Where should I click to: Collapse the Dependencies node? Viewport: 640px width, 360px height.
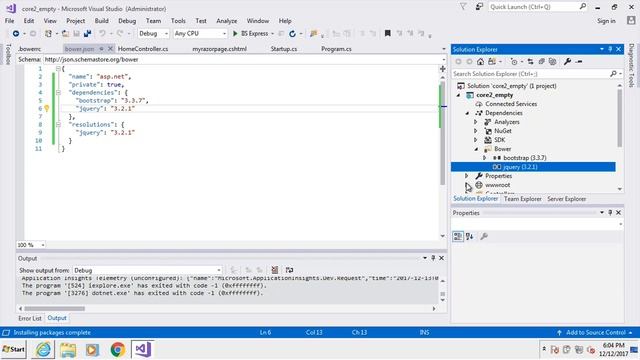coord(467,113)
